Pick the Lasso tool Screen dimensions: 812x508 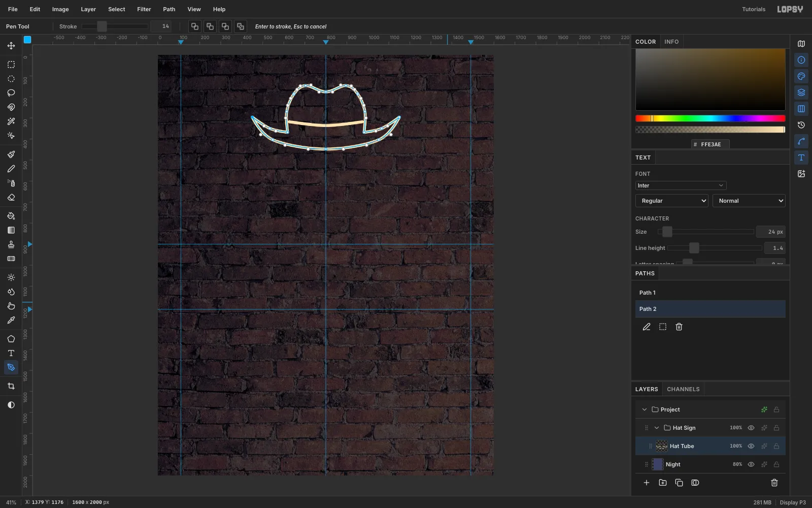click(11, 93)
